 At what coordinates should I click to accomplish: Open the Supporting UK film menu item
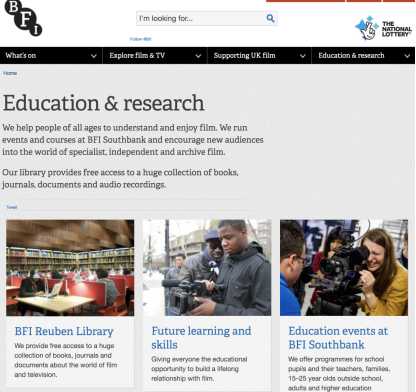(245, 56)
